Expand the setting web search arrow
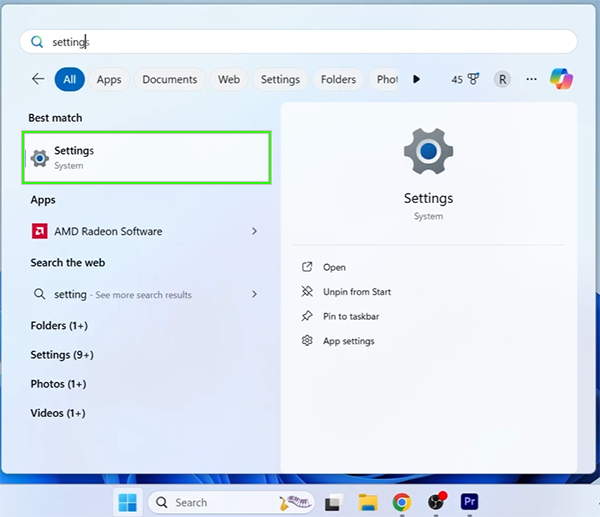The image size is (600, 517). (x=254, y=294)
